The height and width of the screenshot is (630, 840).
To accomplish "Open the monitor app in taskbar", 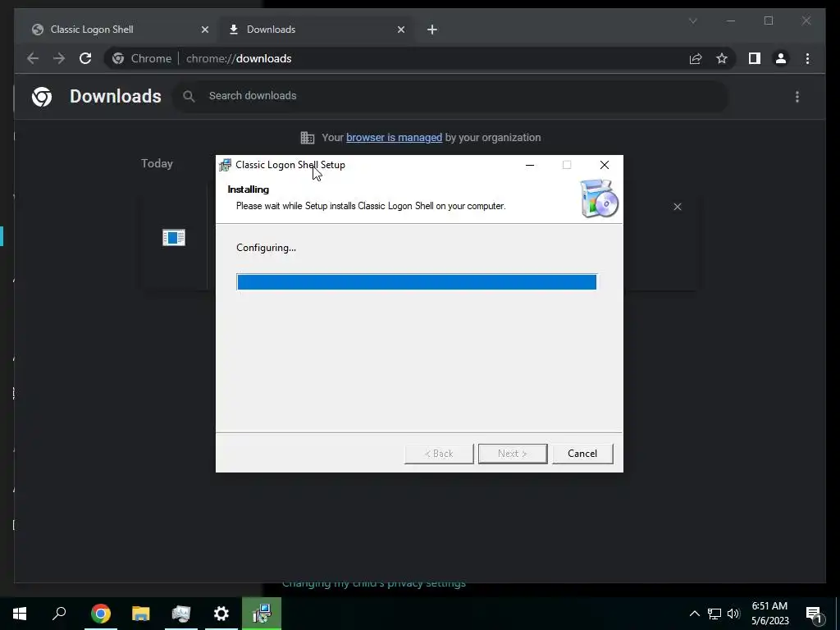I will click(x=181, y=613).
